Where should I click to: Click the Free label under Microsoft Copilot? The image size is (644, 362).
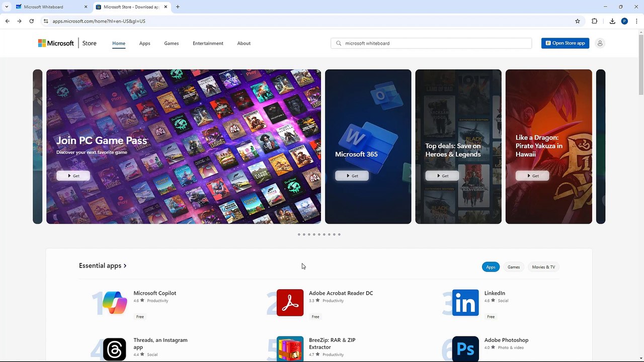[140, 317]
